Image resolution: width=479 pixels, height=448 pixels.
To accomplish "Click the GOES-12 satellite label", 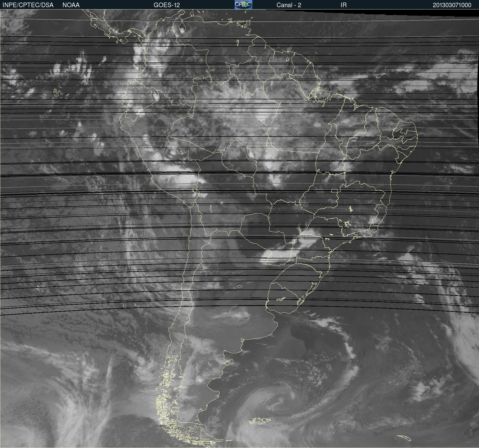I will point(167,5).
